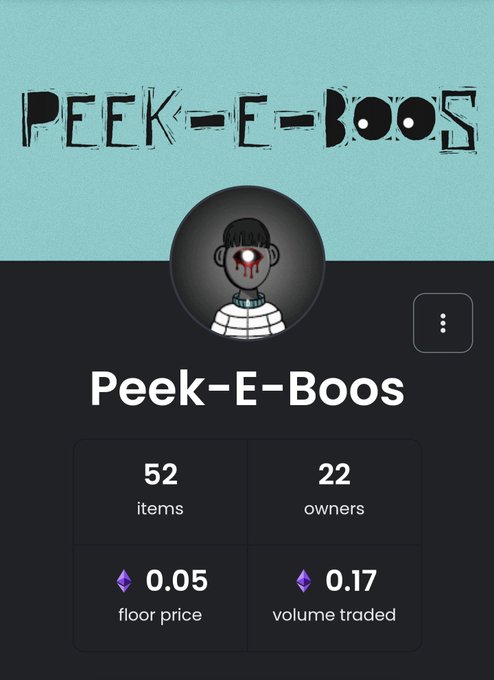
Task: Select the Peek-E-Boos collection title
Action: click(247, 388)
